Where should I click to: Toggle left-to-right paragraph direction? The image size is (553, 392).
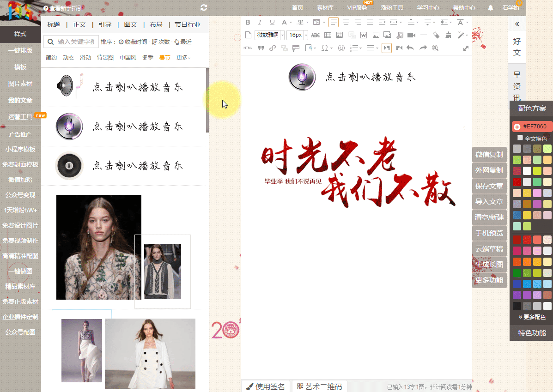tap(387, 48)
